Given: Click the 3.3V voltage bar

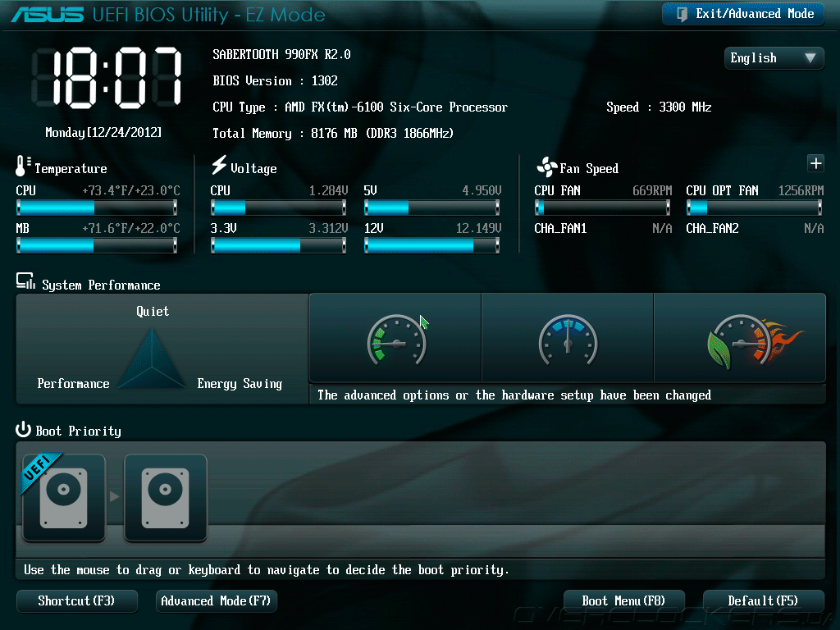Looking at the screenshot, I should [279, 245].
